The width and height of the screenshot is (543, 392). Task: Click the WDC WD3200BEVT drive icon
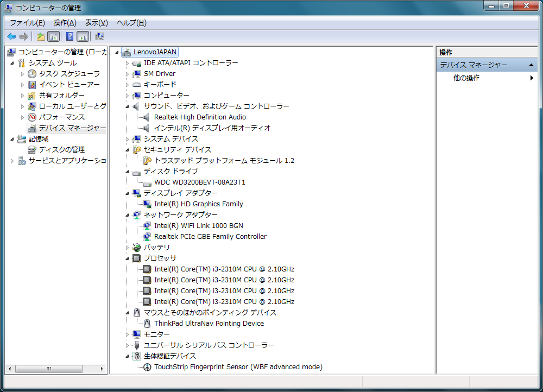click(147, 183)
